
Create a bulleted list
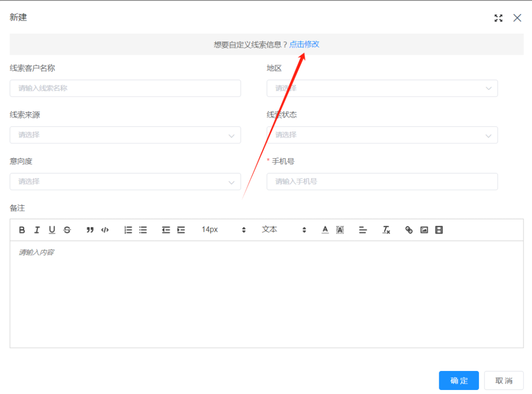point(143,230)
